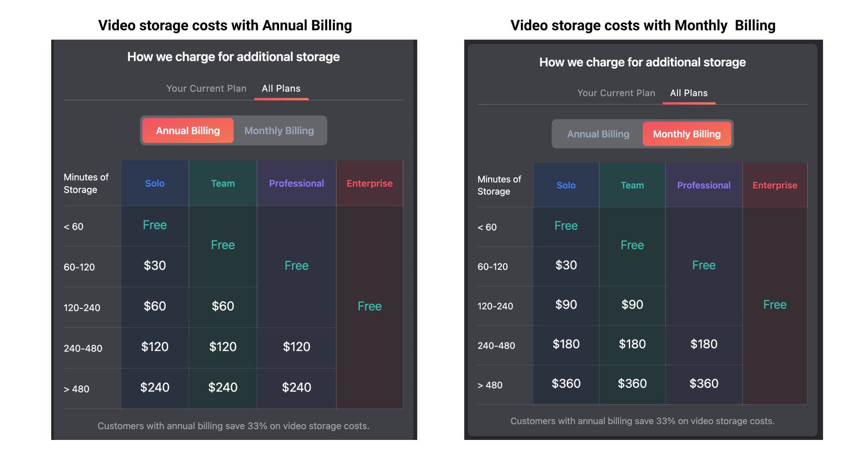Click the Video storage costs with Annual Billing heading
The width and height of the screenshot is (868, 456).
[225, 26]
